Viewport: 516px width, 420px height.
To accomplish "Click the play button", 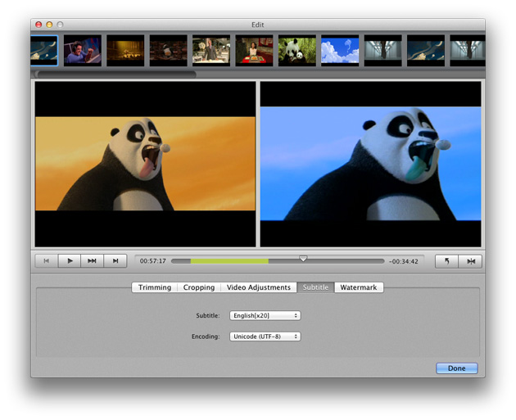I will (x=70, y=261).
